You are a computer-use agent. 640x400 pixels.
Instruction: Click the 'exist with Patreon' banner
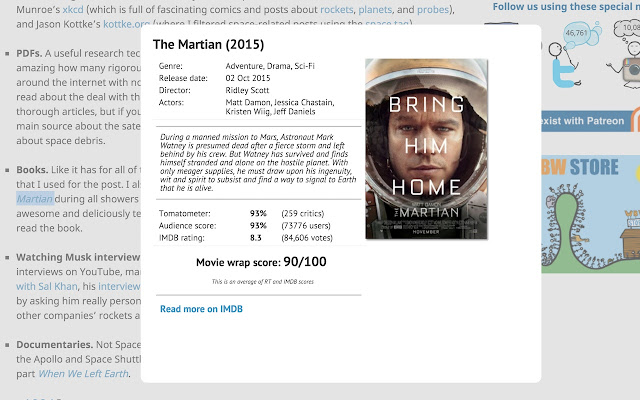click(x=585, y=122)
